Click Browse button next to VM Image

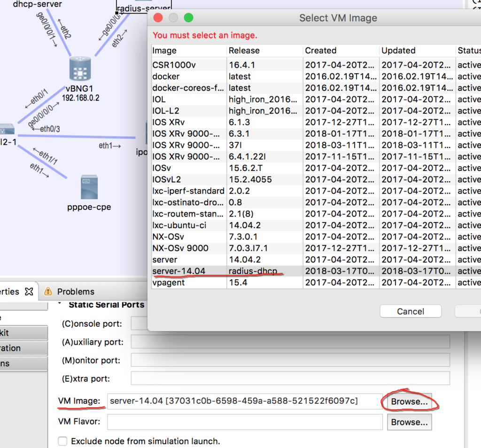[x=409, y=402]
